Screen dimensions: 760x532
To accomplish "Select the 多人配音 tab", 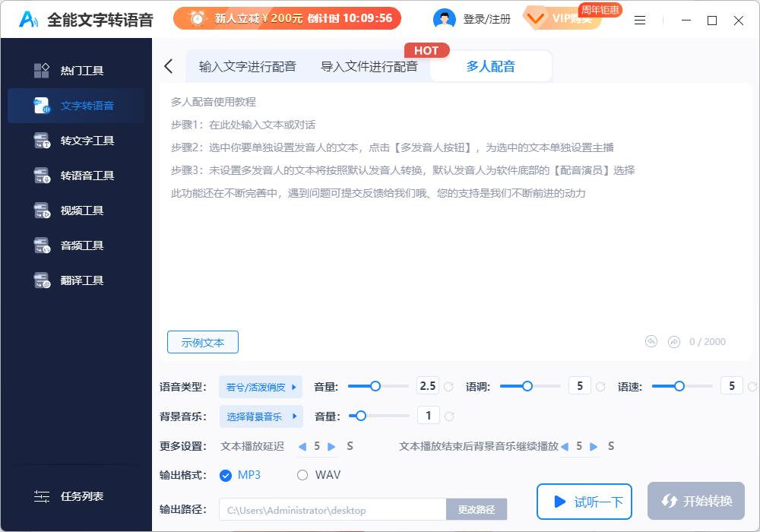I will click(x=490, y=66).
